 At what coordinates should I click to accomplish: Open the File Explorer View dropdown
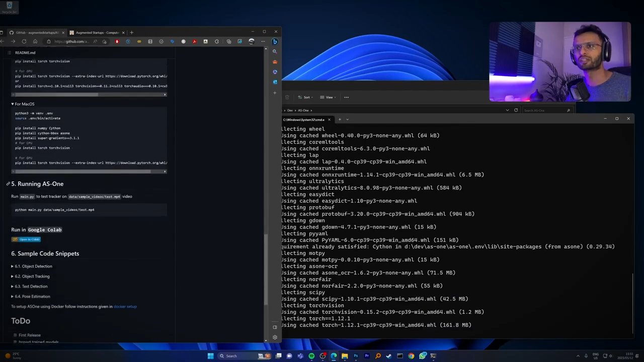[x=328, y=97]
